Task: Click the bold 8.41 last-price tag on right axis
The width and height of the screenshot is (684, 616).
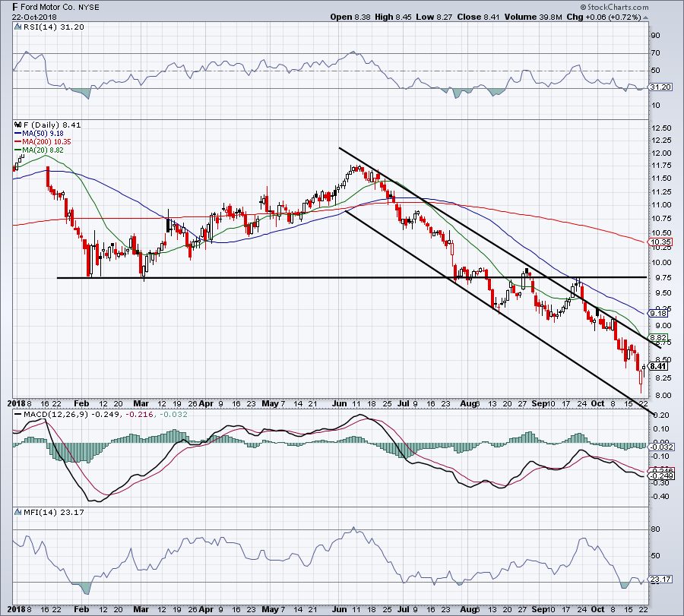Action: click(658, 366)
